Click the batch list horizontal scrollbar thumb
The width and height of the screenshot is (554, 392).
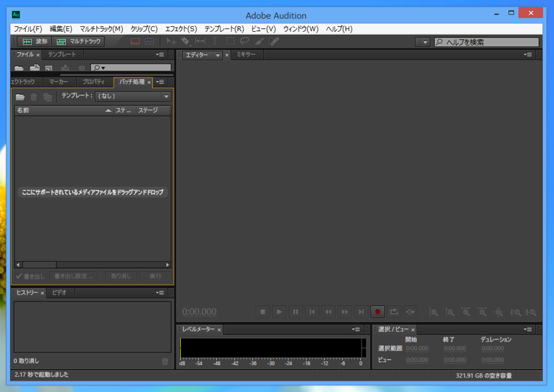pyautogui.click(x=39, y=265)
